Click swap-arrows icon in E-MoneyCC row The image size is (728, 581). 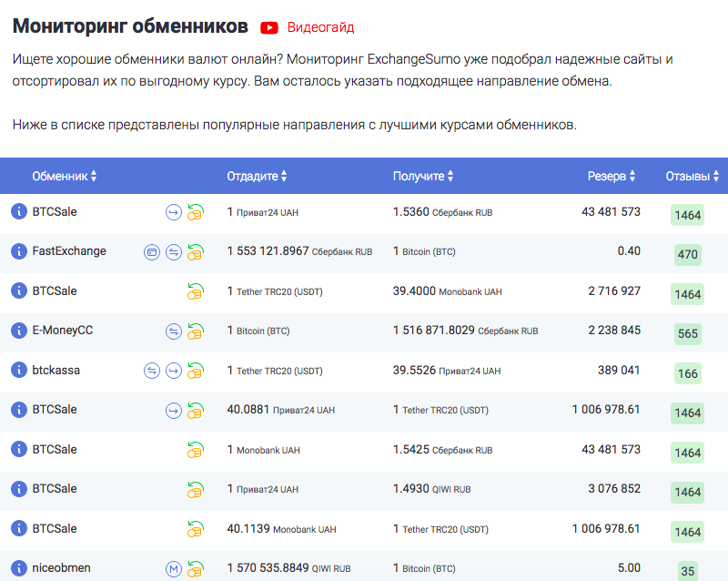174,331
